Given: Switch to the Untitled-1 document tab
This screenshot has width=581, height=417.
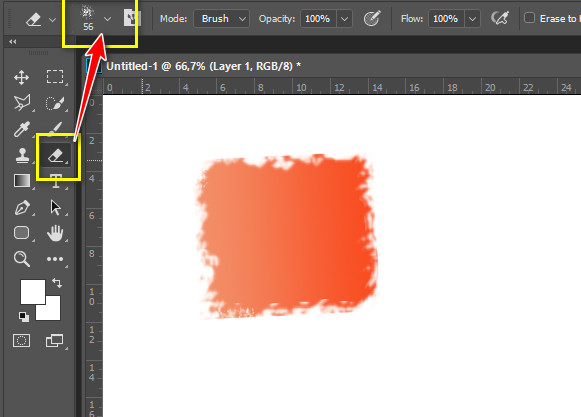Looking at the screenshot, I should [x=203, y=66].
